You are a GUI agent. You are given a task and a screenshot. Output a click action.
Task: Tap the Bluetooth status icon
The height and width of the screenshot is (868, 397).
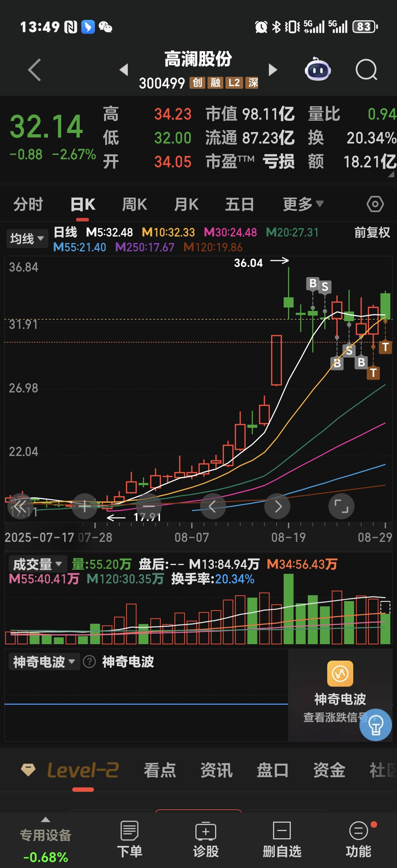point(276,27)
